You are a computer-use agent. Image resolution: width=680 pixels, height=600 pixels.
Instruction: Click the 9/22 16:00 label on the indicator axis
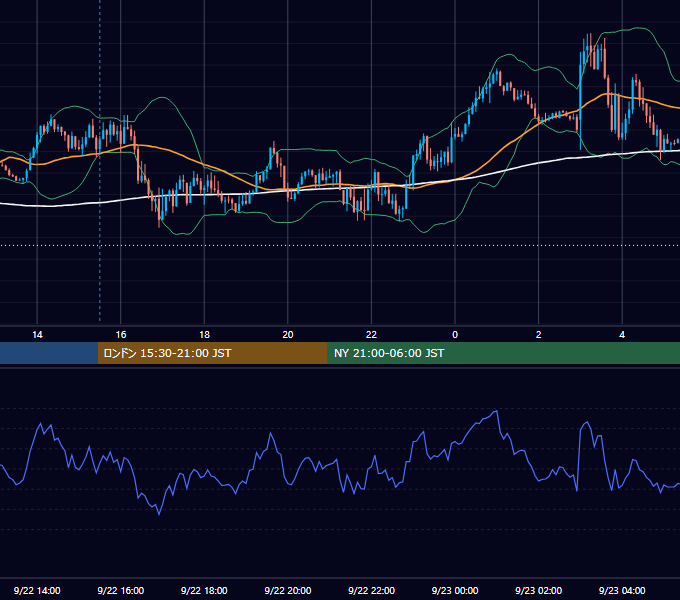point(121,590)
